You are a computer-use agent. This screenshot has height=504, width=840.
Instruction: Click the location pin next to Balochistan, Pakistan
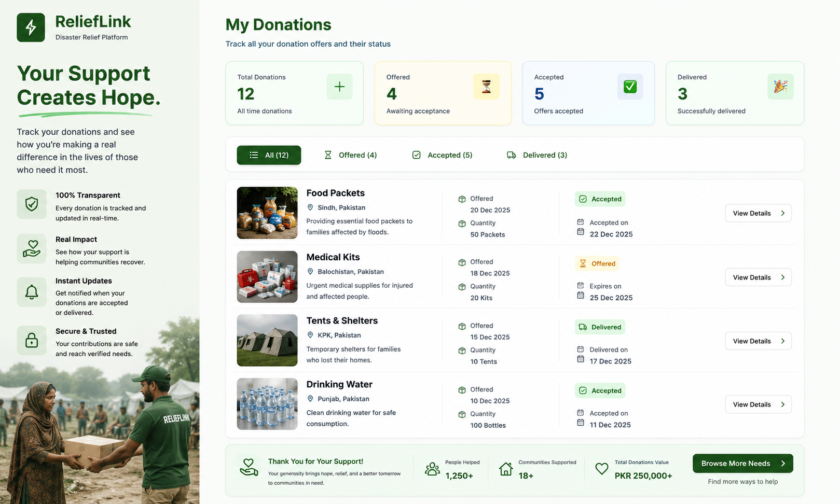[310, 272]
